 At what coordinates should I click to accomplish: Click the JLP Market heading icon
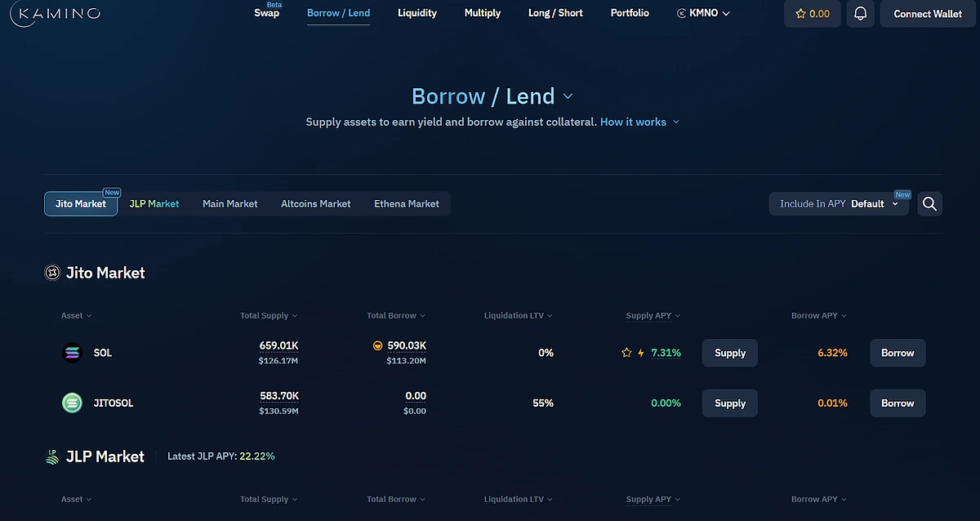pyautogui.click(x=52, y=456)
